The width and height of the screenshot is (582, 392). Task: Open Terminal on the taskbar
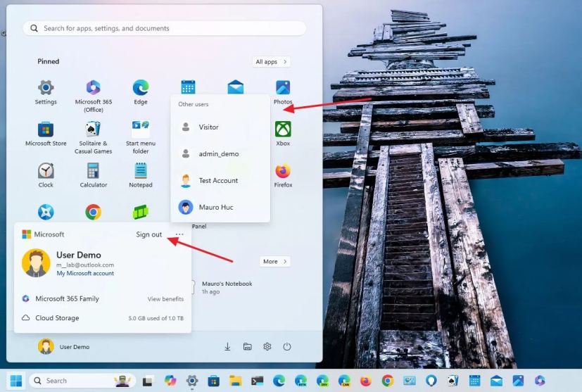click(258, 381)
